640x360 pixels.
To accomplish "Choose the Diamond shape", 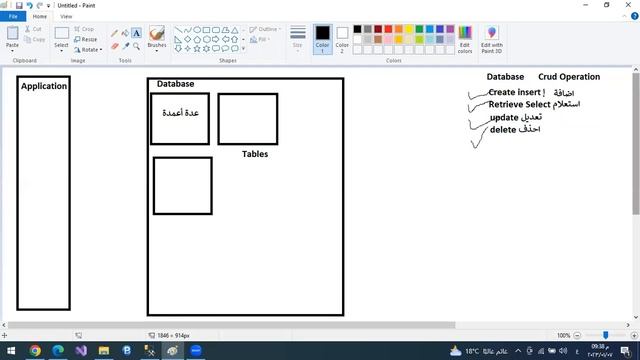I will pos(187,39).
